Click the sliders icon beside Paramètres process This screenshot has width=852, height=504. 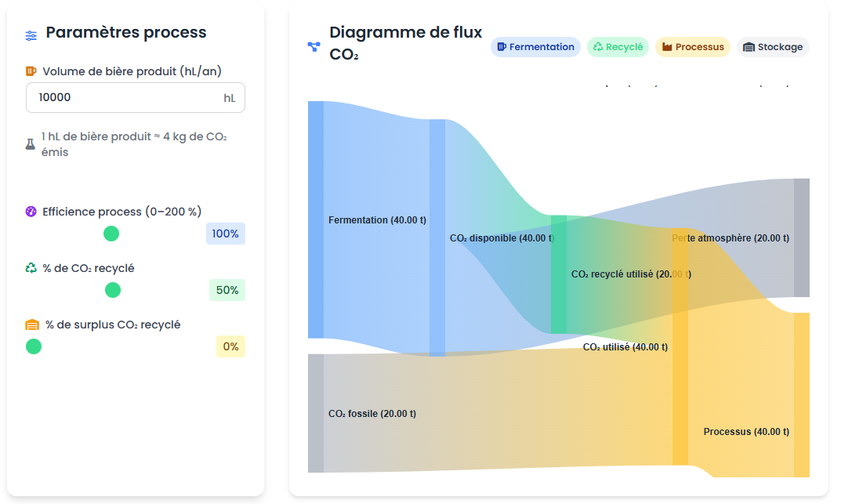(x=31, y=35)
